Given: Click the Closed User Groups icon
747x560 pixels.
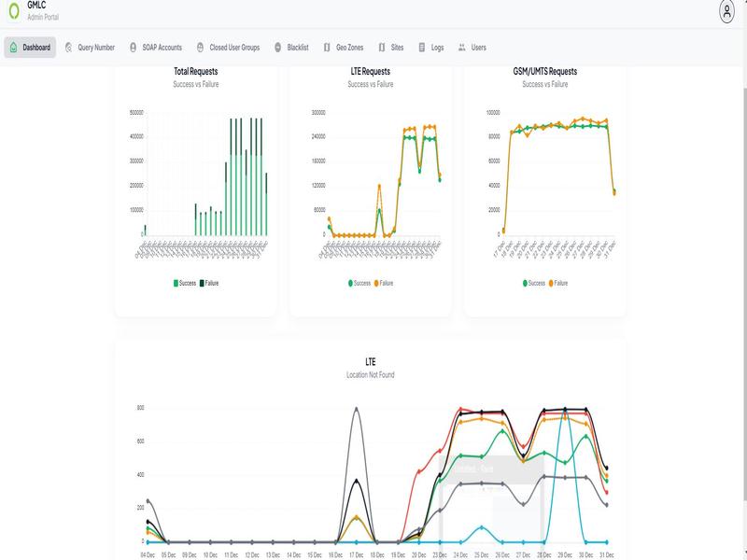Looking at the screenshot, I should point(201,47).
